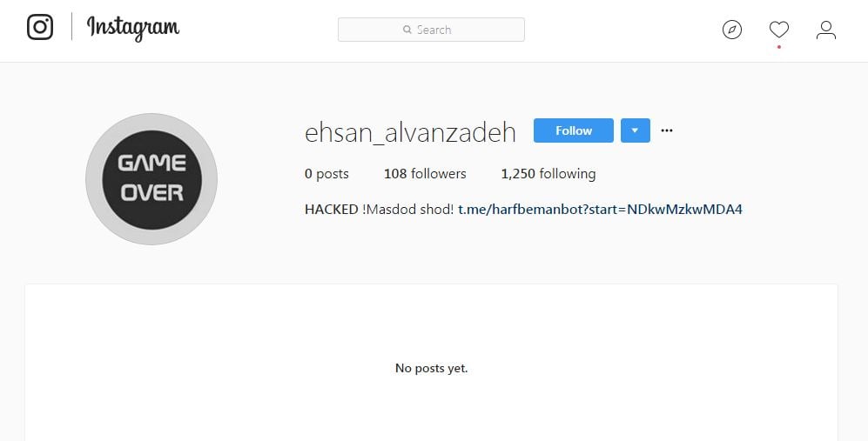Open the three-dot profile options menu

click(x=667, y=130)
